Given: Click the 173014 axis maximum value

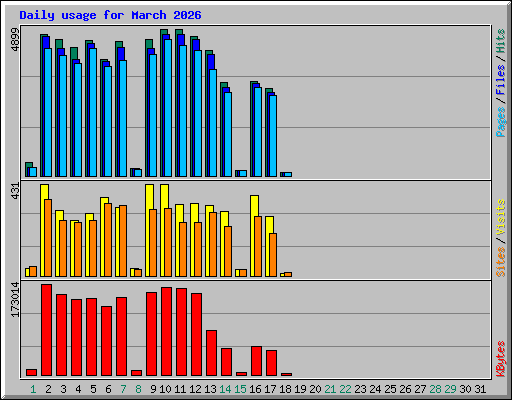Looking at the screenshot, I should click(15, 299).
